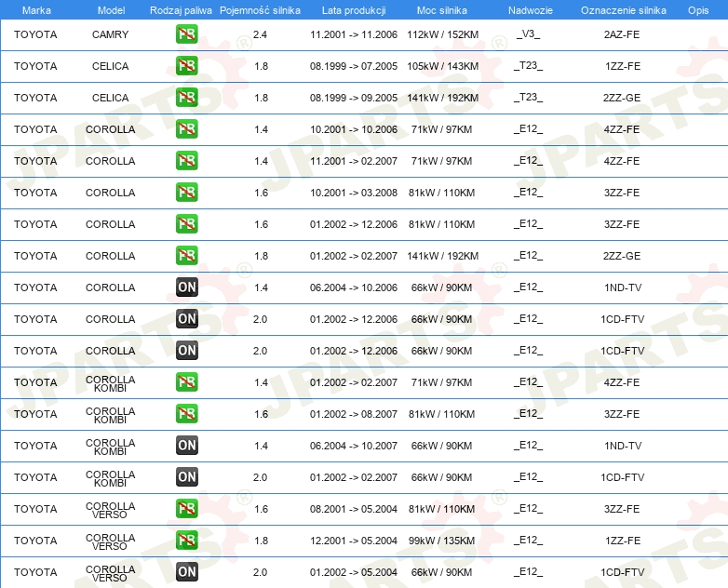Select COROLLA KOMBI model cell with 08.2007 end date
Screen dimensions: 728x588
coord(110,415)
